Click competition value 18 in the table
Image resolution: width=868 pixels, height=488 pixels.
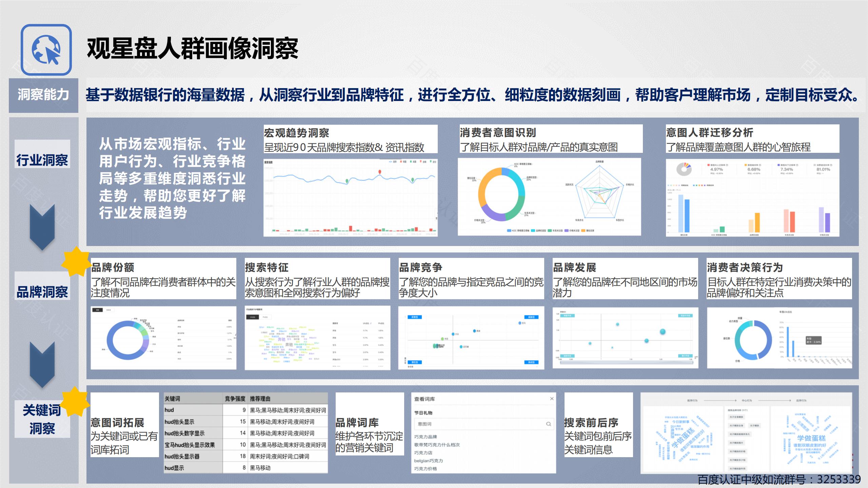point(243,456)
